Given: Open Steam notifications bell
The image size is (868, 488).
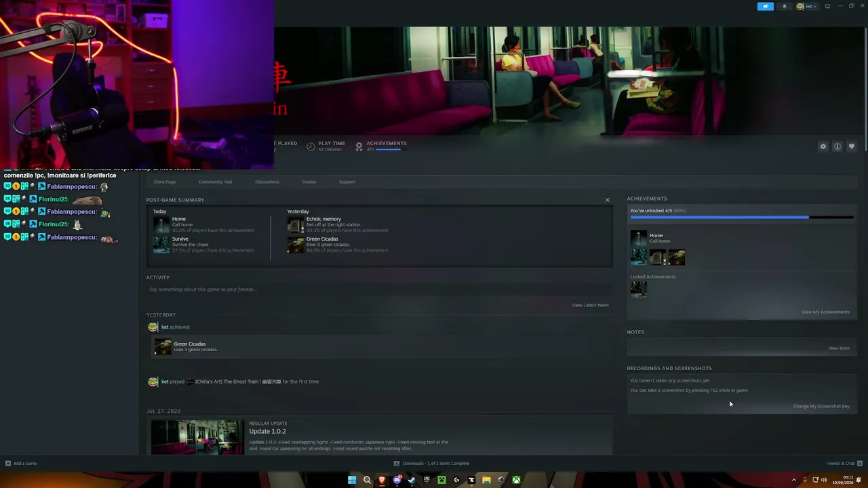Looking at the screenshot, I should 785,6.
